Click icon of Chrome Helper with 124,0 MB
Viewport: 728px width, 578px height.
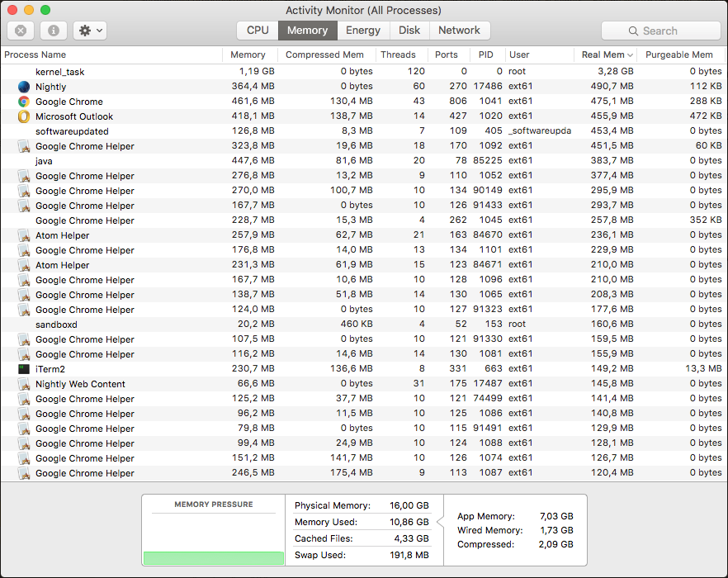coord(24,310)
